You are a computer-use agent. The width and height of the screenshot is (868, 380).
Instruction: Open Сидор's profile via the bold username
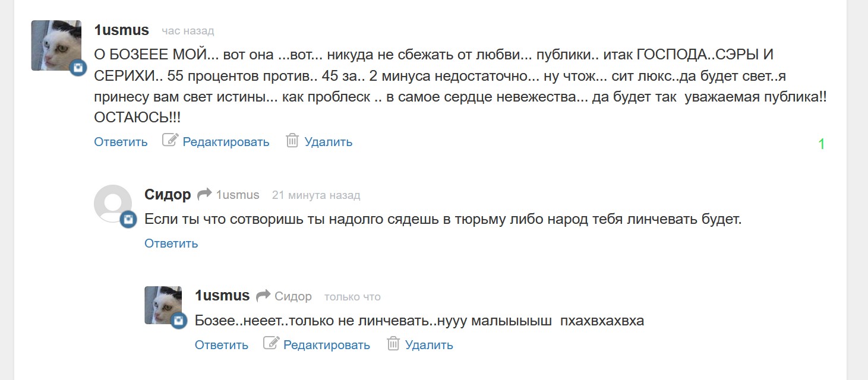click(x=168, y=194)
